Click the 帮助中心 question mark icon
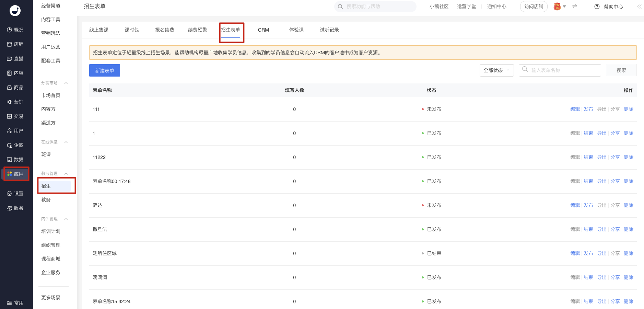This screenshot has width=644, height=309. click(597, 7)
